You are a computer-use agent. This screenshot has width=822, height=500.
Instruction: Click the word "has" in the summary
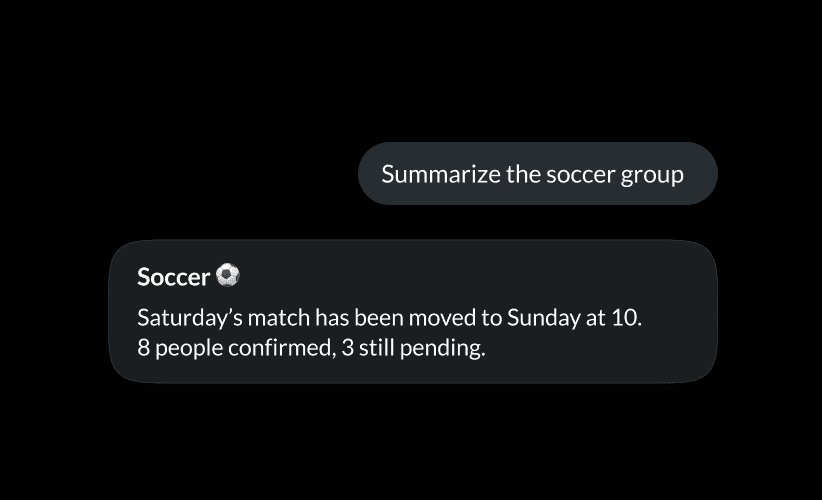click(x=331, y=319)
